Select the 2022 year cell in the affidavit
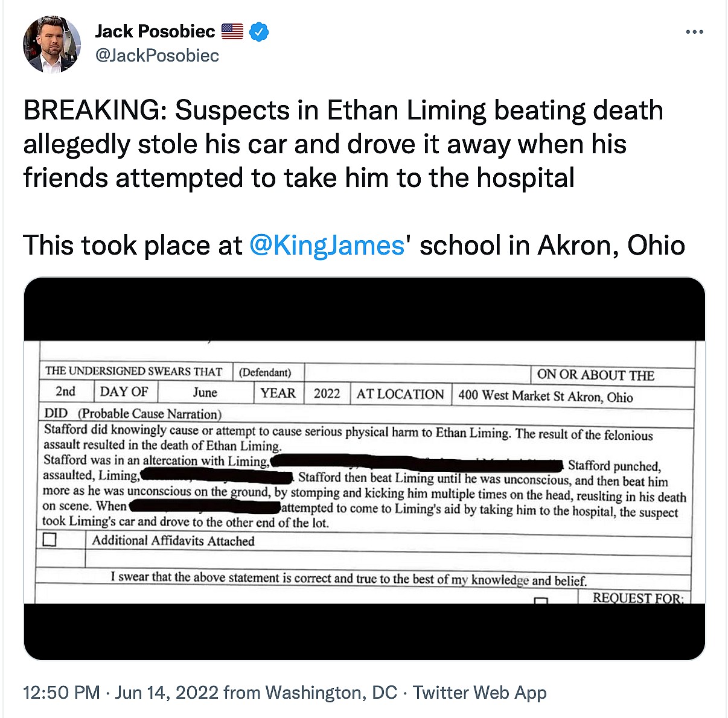Screen dimensions: 728x718 pos(327,393)
